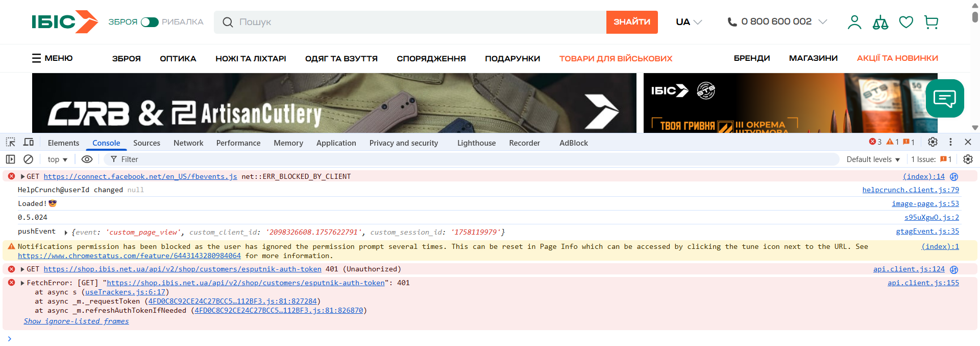980x346 pixels.
Task: Toggle ЗБРОЯ / РИБАЛКА switch
Action: point(150,22)
